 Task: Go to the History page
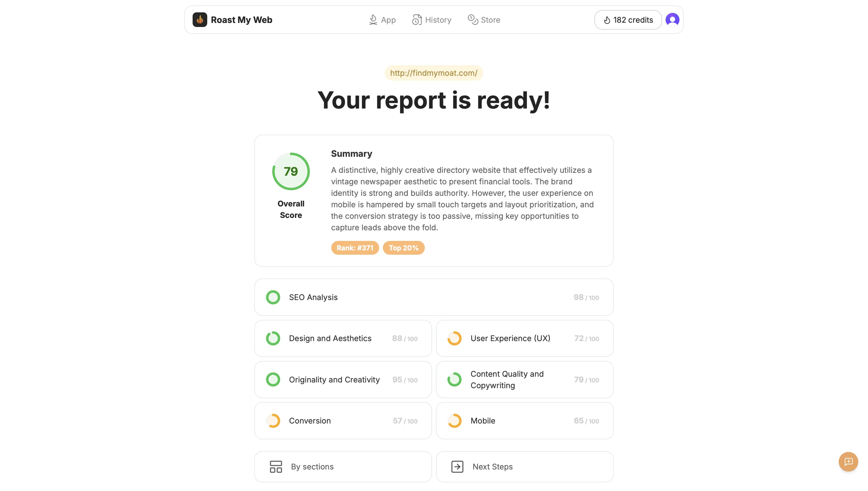tap(431, 20)
